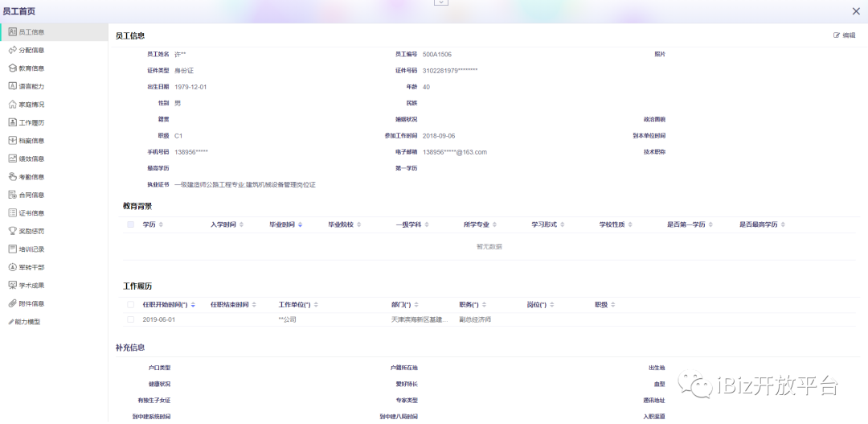Click the 暂无数据 empty table message
This screenshot has height=424, width=868.
click(489, 247)
